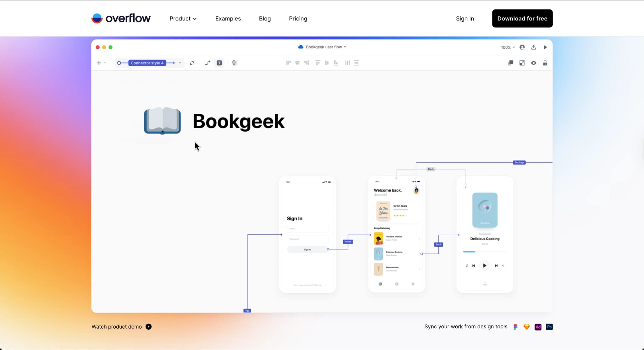Select the Bookgeek heading text
644x350 pixels.
tap(239, 121)
